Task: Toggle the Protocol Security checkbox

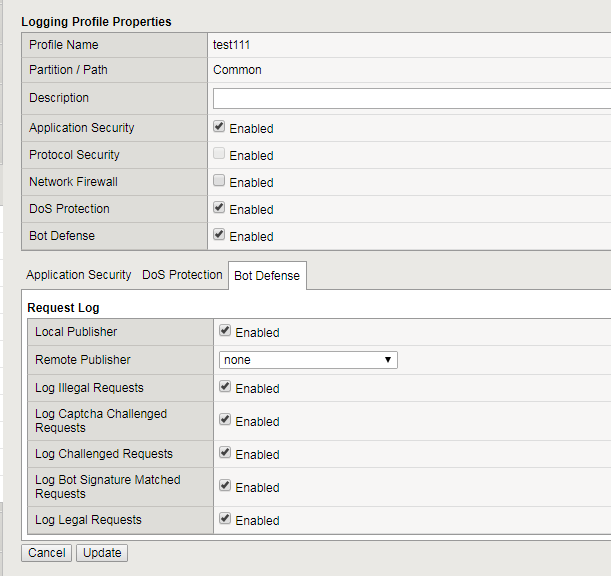Action: tap(219, 155)
